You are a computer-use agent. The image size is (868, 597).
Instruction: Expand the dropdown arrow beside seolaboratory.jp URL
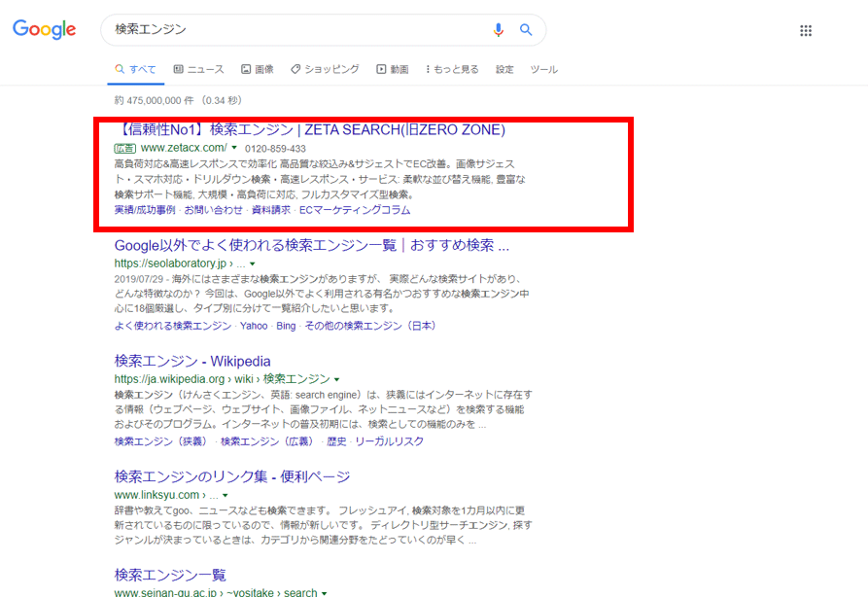253,263
